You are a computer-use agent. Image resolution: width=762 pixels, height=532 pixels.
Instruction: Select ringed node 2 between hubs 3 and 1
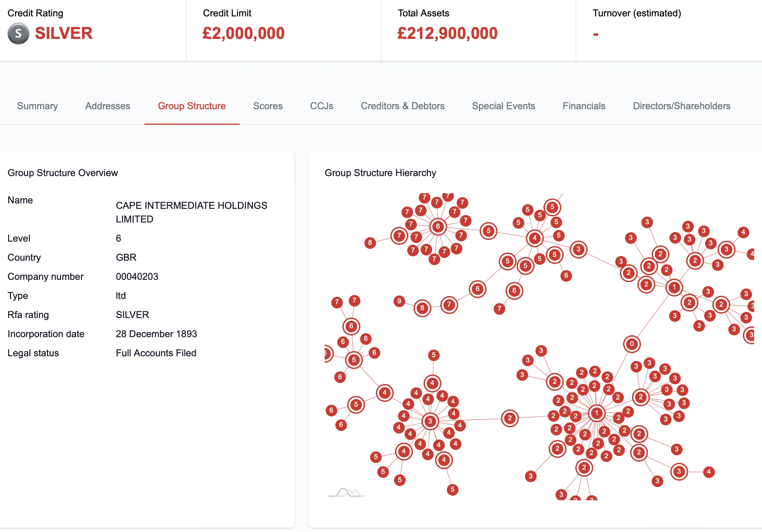(x=510, y=418)
